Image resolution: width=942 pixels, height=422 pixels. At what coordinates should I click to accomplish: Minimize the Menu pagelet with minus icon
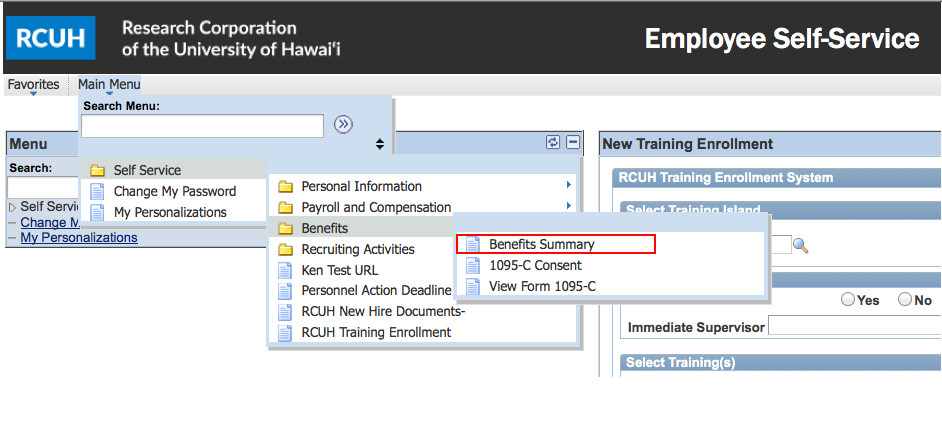click(x=573, y=142)
